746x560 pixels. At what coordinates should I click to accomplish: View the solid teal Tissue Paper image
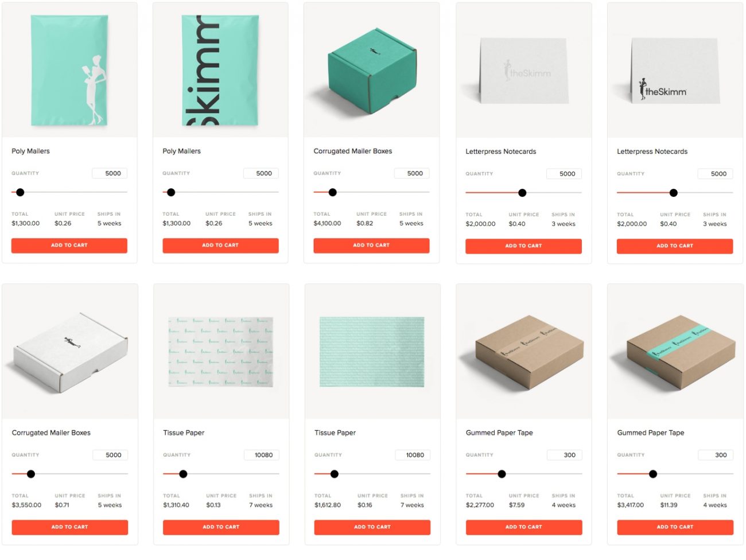pos(372,351)
